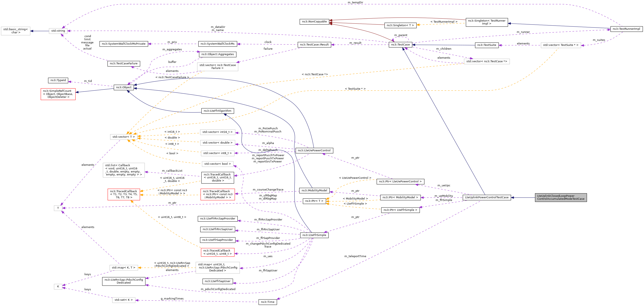The image size is (644, 306).
Task: Click the ns3::TestRunnerImpl node
Action: 626,29
